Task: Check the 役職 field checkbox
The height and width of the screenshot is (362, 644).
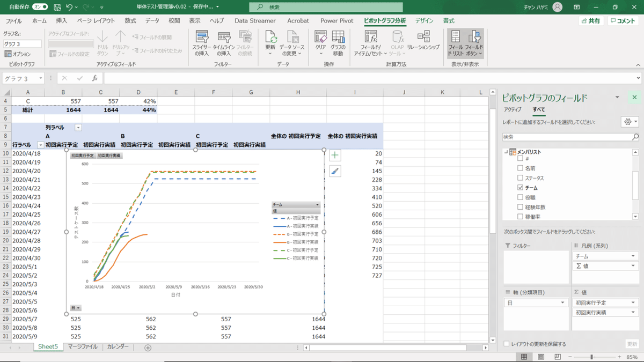Action: tap(519, 197)
